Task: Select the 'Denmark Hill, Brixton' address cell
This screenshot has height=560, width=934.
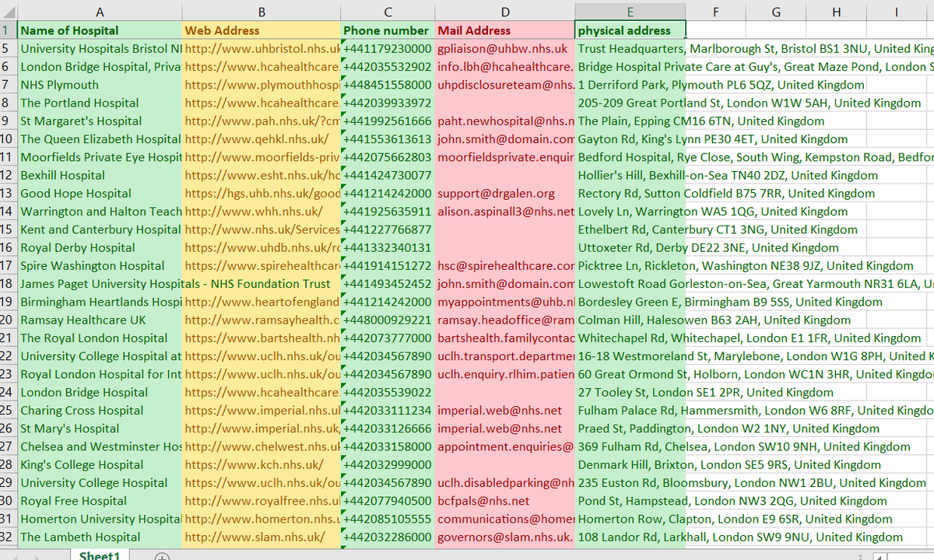Action: click(x=630, y=464)
